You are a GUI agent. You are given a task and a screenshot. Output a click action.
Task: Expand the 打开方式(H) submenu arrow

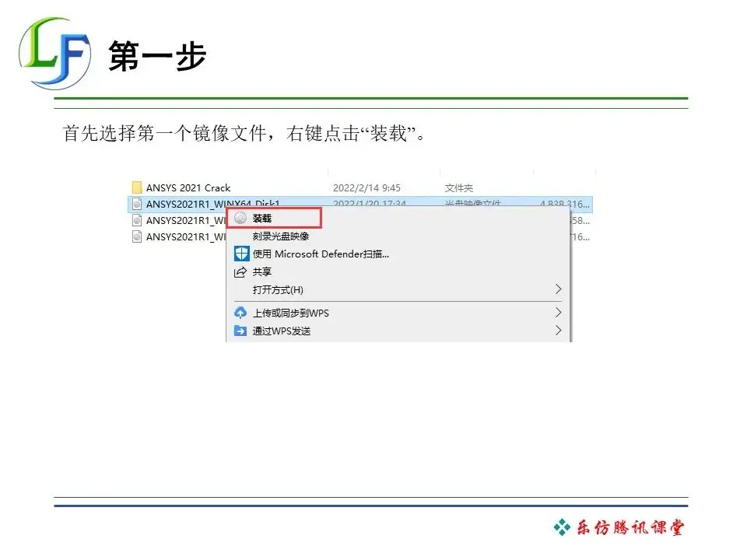point(559,289)
